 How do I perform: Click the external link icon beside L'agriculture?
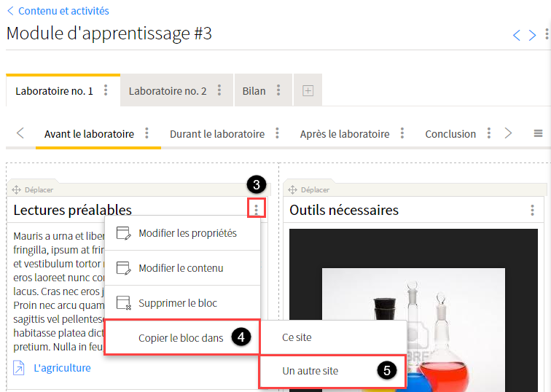[19, 368]
